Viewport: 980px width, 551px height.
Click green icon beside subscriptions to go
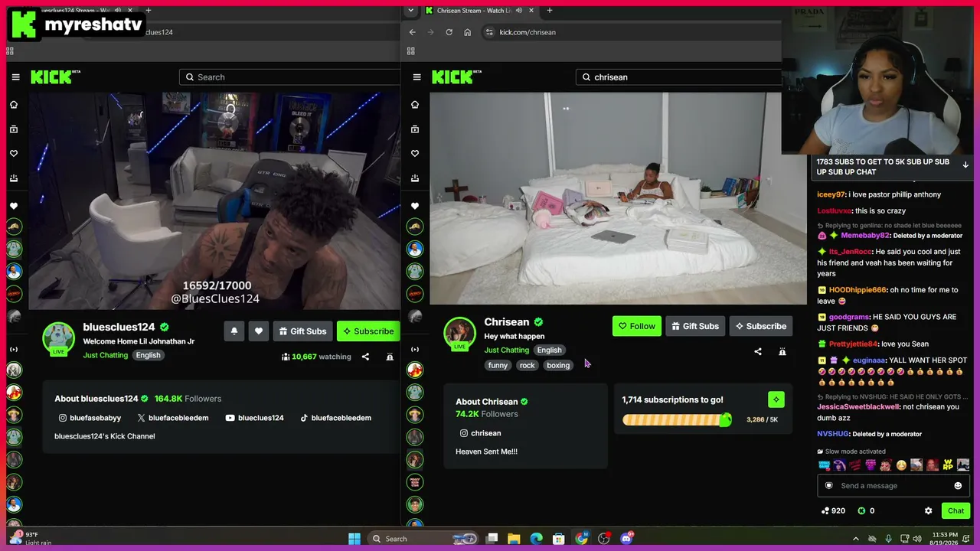click(776, 399)
